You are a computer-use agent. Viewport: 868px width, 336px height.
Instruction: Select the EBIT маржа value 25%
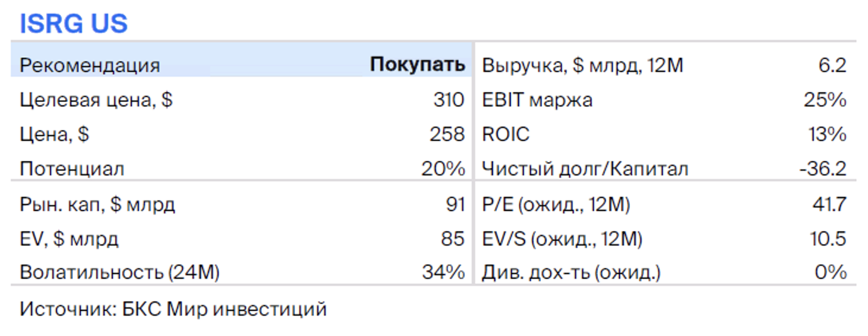tap(825, 99)
